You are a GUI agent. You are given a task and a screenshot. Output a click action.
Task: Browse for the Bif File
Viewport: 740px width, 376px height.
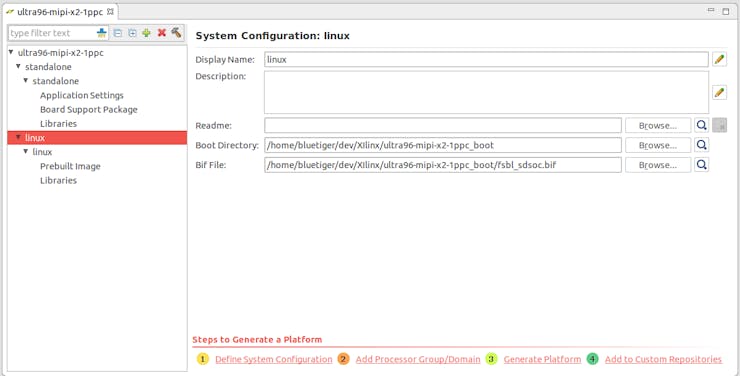(658, 165)
